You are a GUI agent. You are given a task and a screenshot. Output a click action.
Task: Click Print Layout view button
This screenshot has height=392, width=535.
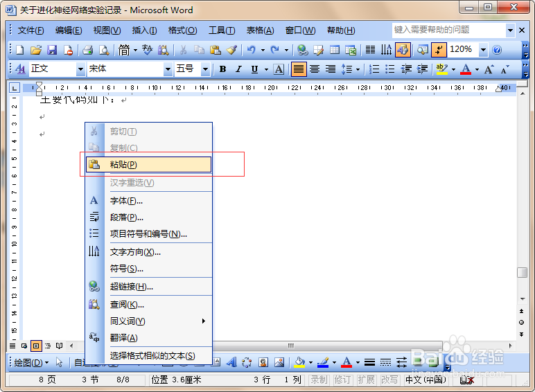click(x=36, y=346)
